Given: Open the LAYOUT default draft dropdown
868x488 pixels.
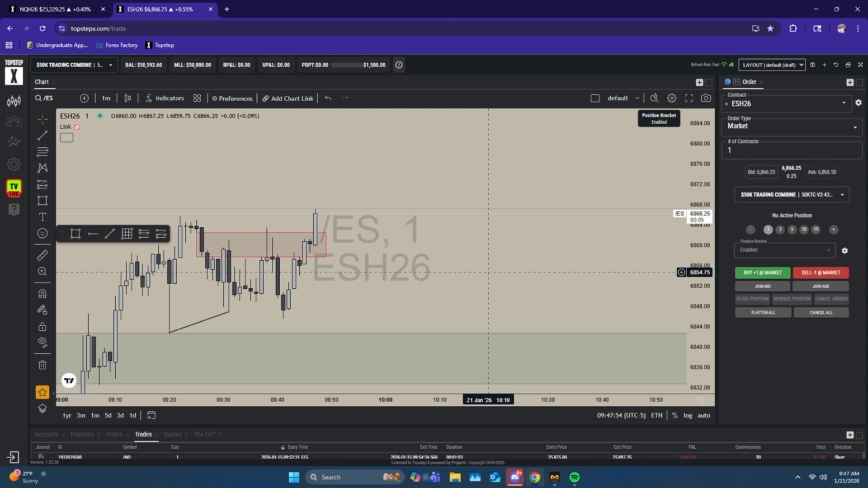Looking at the screenshot, I should coord(772,65).
